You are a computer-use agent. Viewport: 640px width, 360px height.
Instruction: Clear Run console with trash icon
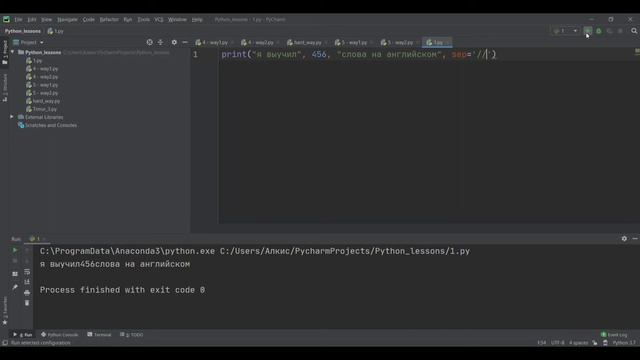(x=27, y=303)
